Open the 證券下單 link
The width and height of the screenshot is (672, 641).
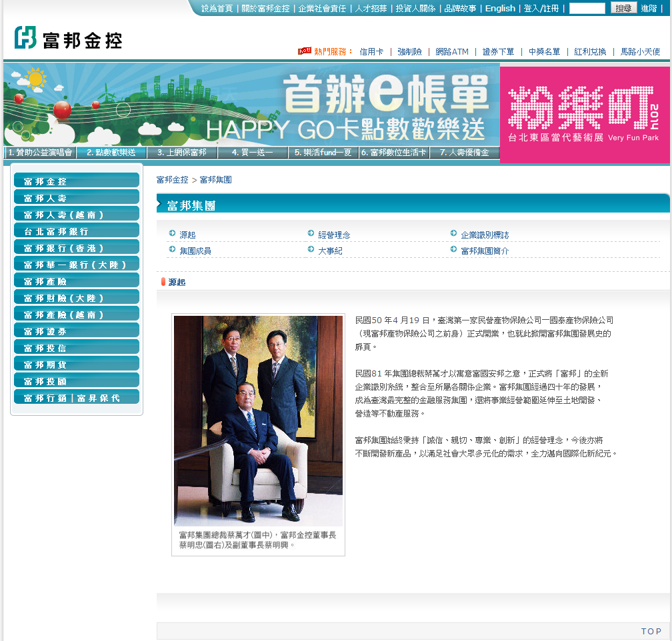(x=499, y=52)
